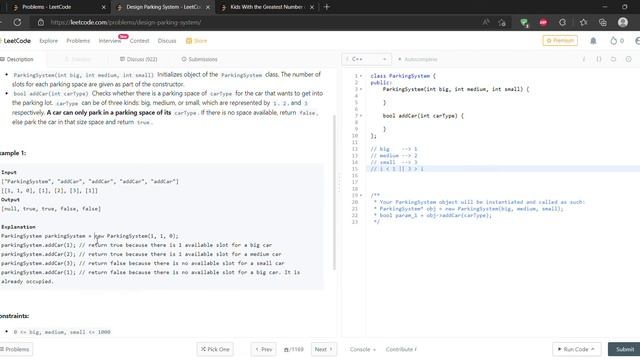
Task: Close the 'Problems - LeetCode' tab
Action: 103,7
